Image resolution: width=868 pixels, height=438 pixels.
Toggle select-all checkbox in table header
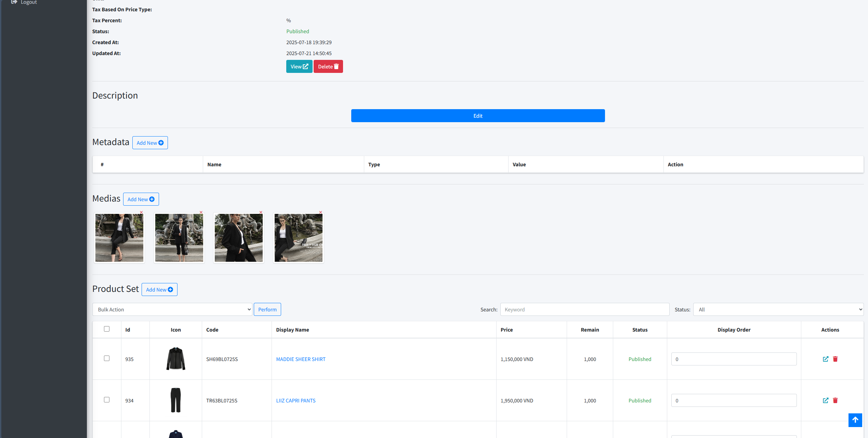pyautogui.click(x=107, y=329)
